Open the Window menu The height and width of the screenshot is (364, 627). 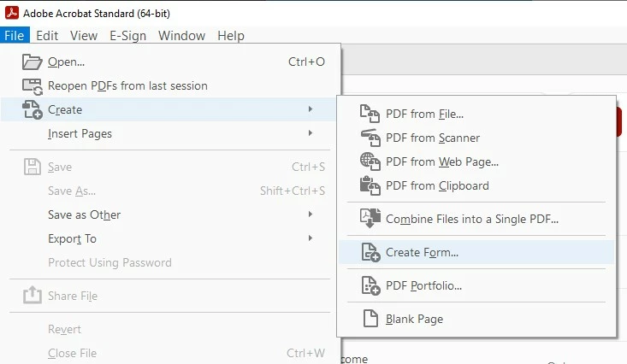181,36
